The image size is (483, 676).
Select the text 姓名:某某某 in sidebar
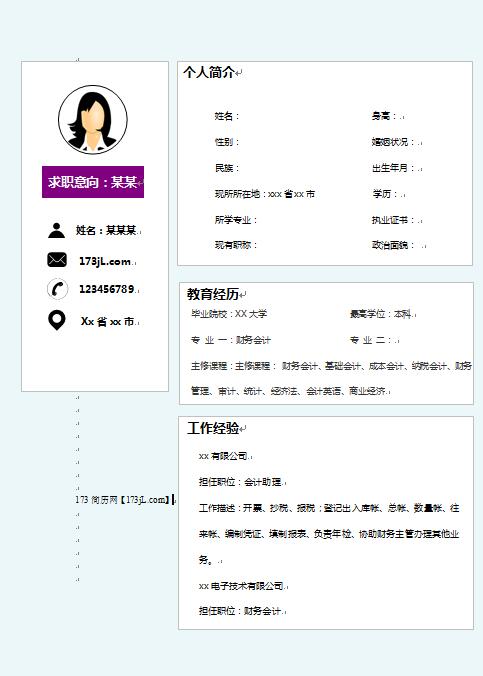106,230
